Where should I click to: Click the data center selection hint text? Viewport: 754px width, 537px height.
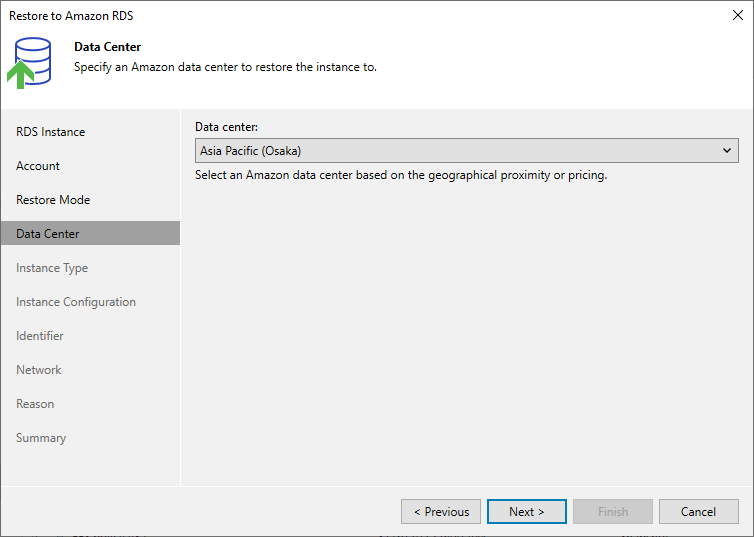(x=401, y=175)
